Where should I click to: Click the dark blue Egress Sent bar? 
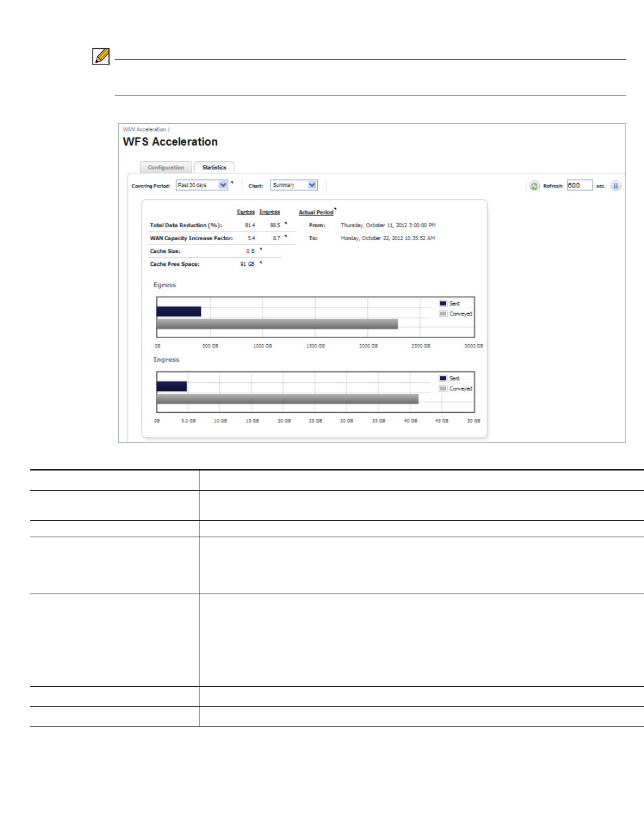point(179,311)
